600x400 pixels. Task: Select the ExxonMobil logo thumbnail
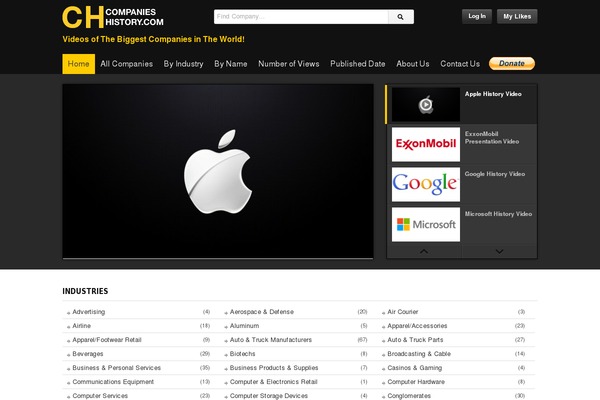(x=426, y=144)
